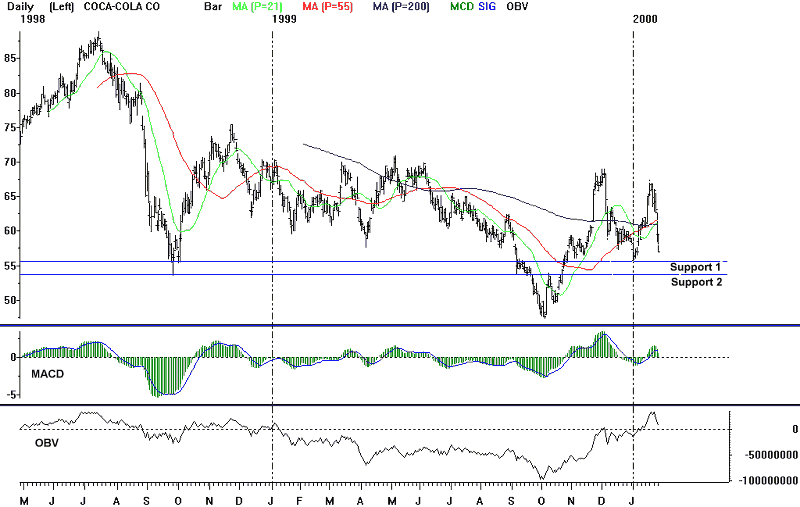This screenshot has width=800, height=507.
Task: Click the price axis value '85'
Action: (x=10, y=59)
